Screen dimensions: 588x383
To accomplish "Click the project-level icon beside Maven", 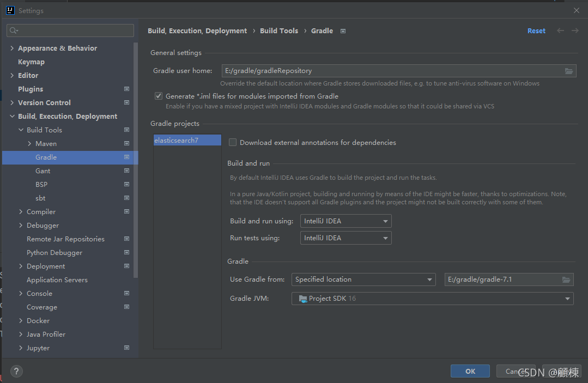I will [127, 143].
